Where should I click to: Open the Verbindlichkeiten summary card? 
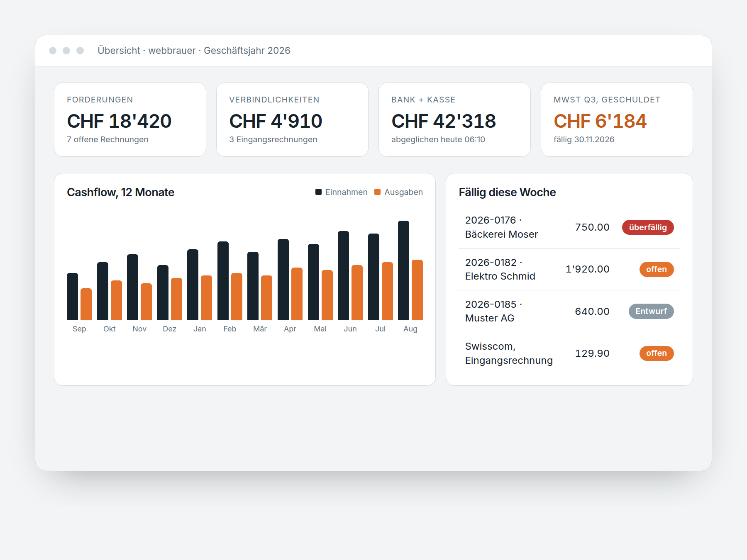click(x=292, y=120)
